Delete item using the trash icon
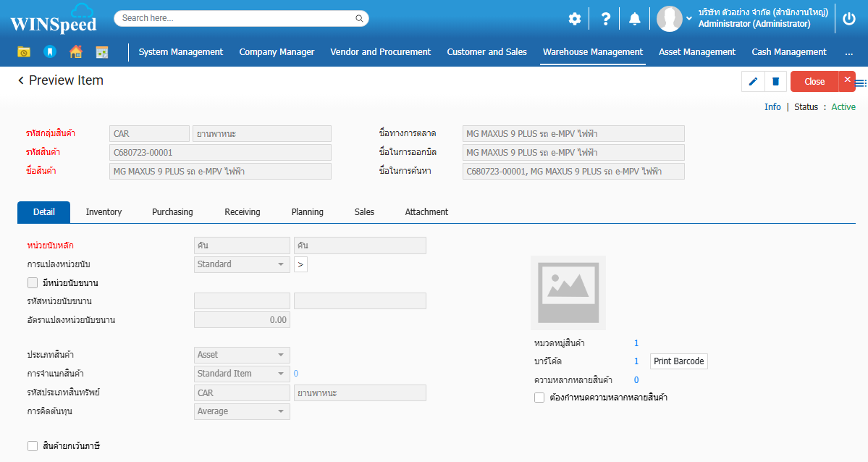 775,82
